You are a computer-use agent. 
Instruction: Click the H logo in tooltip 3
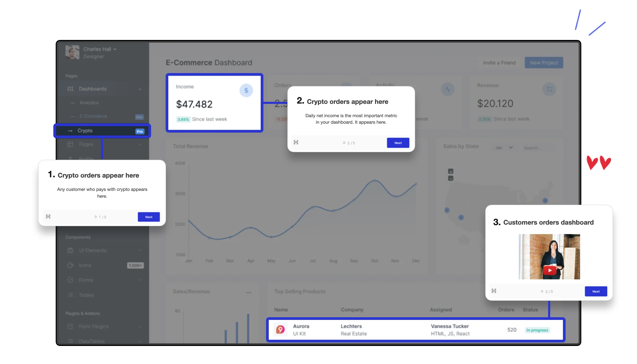click(494, 291)
